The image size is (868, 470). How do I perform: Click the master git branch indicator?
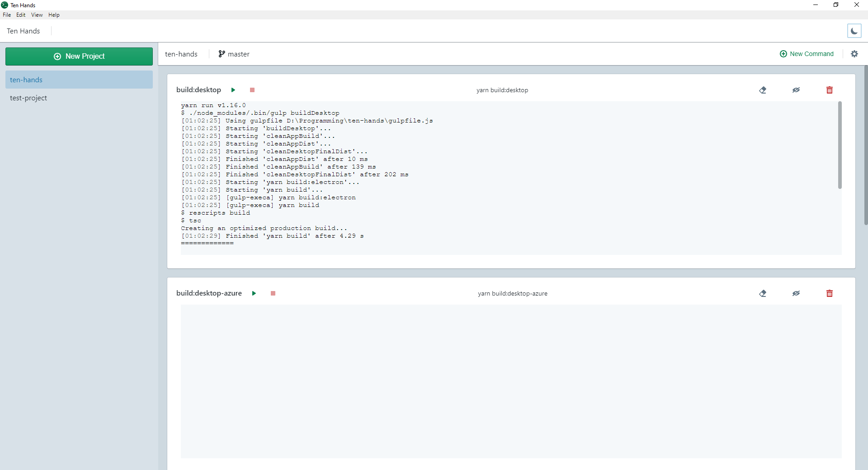234,54
